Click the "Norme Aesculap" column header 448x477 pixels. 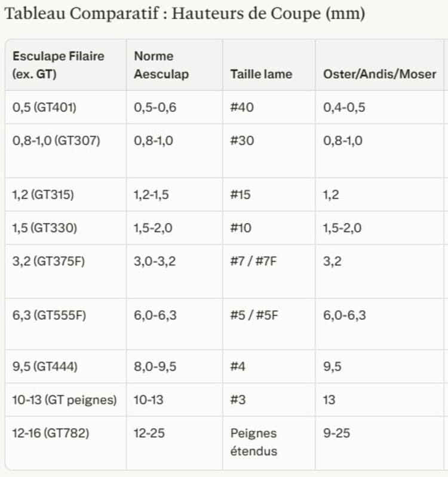[161, 65]
